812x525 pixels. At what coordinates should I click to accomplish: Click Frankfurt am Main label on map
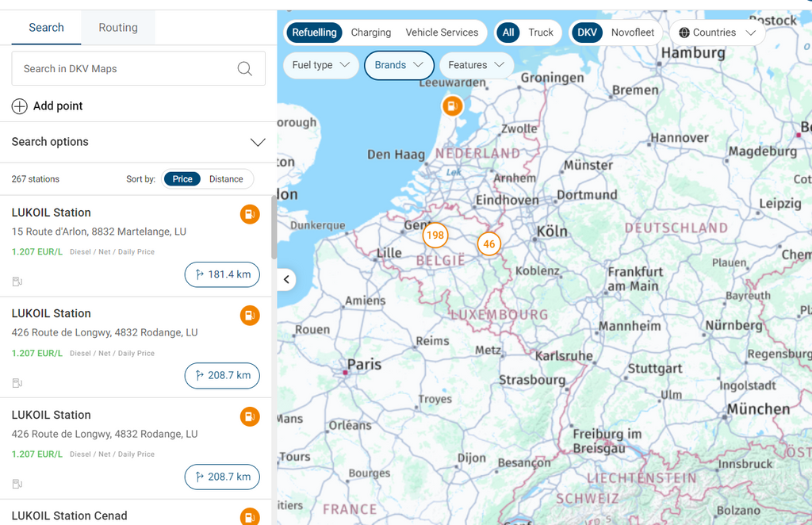[x=635, y=279]
